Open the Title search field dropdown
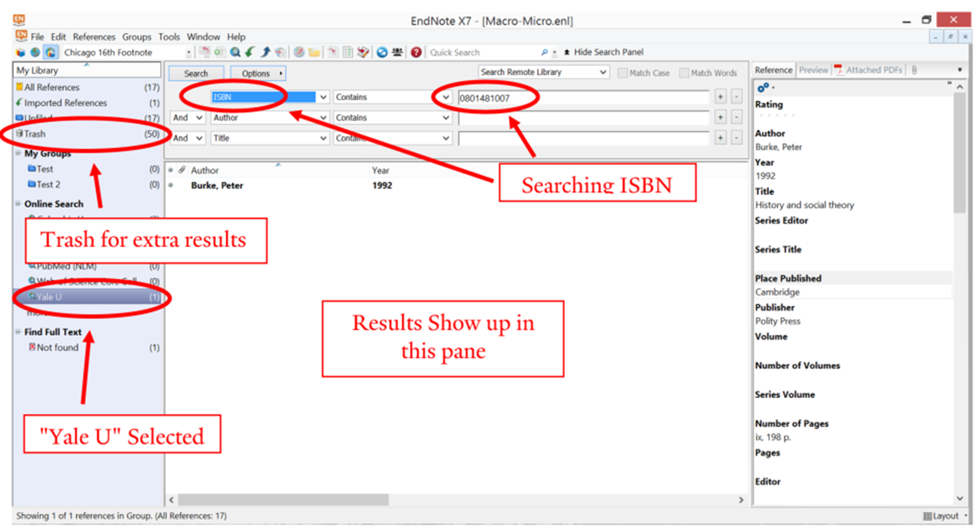980x532 pixels. 323,138
